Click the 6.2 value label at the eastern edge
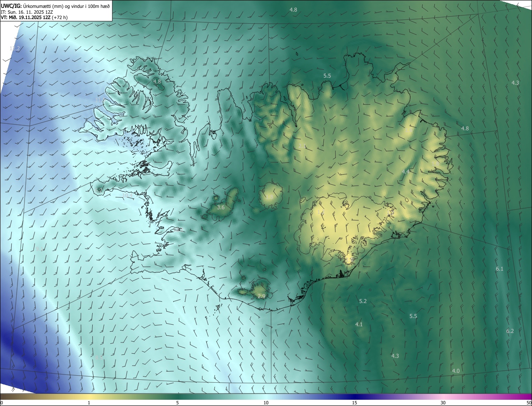The image size is (532, 406). tap(510, 331)
